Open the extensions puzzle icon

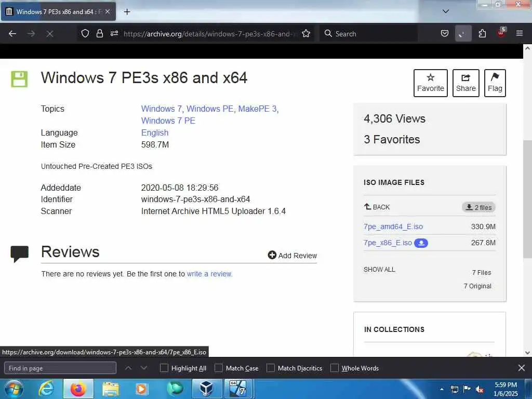[482, 33]
